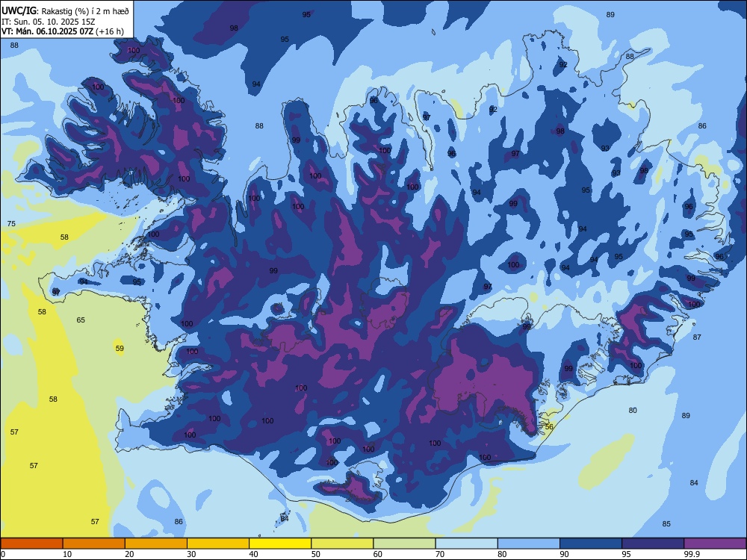Select the legend tick label '40'
This screenshot has width=747, height=560.
[x=254, y=554]
